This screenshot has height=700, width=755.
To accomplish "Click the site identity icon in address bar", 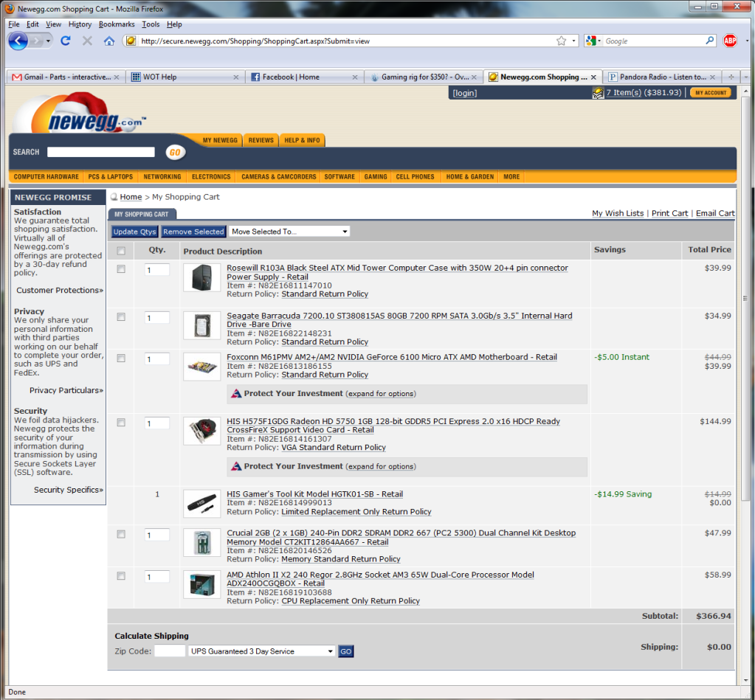I will pos(131,41).
